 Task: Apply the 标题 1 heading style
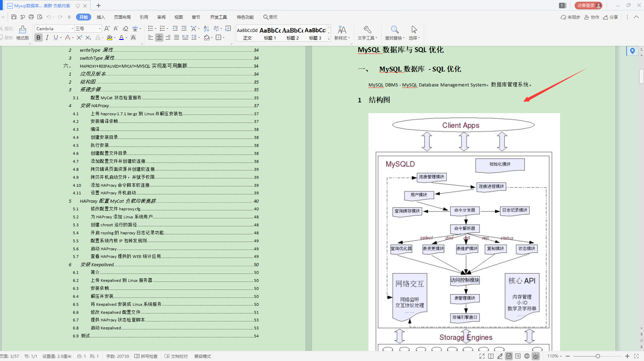coord(270,33)
